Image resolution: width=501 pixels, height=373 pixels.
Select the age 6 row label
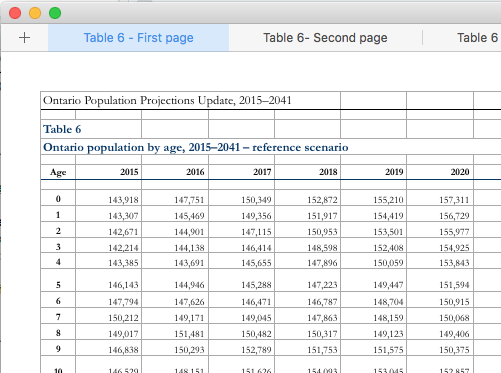click(58, 300)
